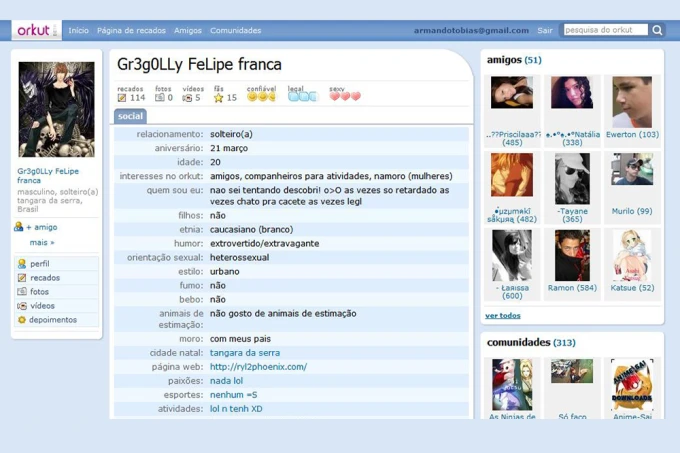Click the recados scrap icon in stats

point(122,98)
